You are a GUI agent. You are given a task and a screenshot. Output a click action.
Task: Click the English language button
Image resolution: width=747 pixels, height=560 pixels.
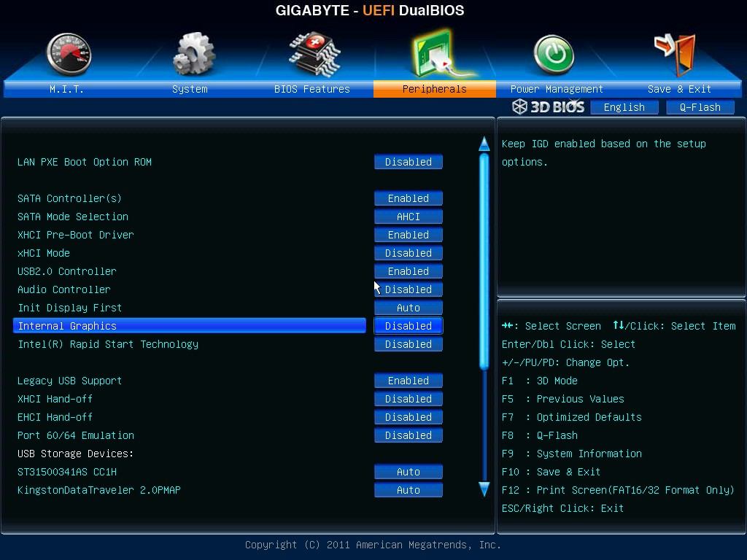(x=624, y=107)
